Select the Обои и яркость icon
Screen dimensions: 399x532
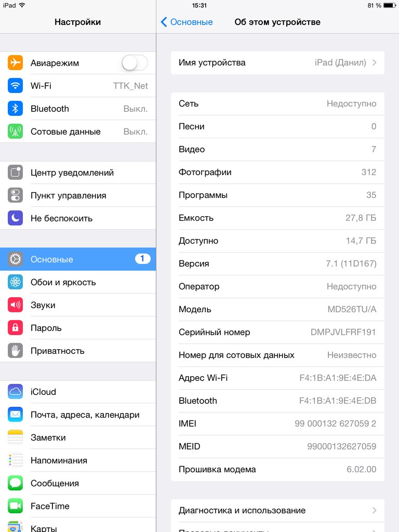[15, 282]
